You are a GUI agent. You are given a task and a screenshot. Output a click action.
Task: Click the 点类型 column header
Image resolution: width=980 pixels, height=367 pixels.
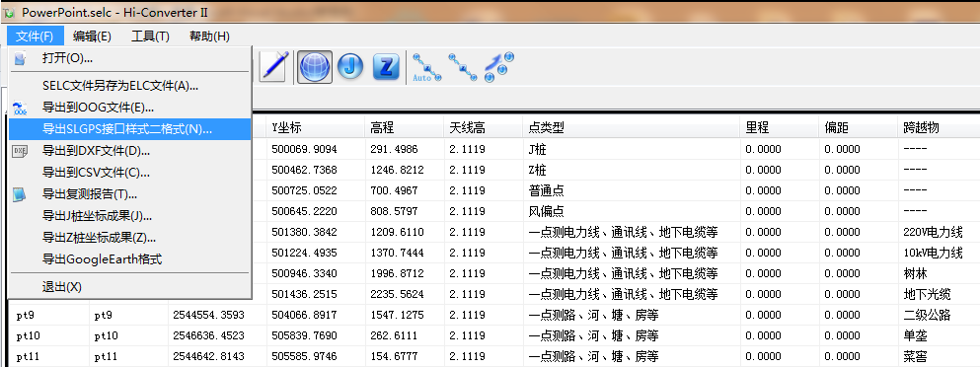(x=631, y=127)
